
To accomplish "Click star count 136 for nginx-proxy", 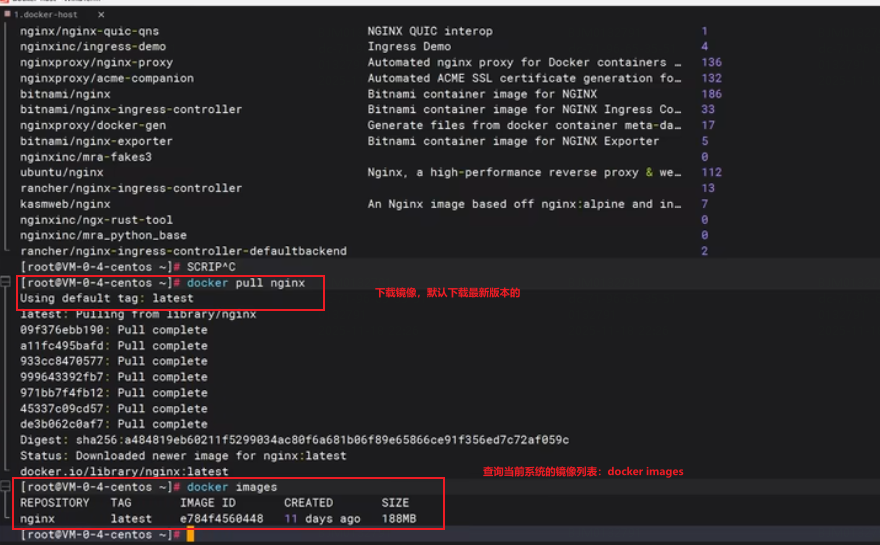I will point(711,62).
